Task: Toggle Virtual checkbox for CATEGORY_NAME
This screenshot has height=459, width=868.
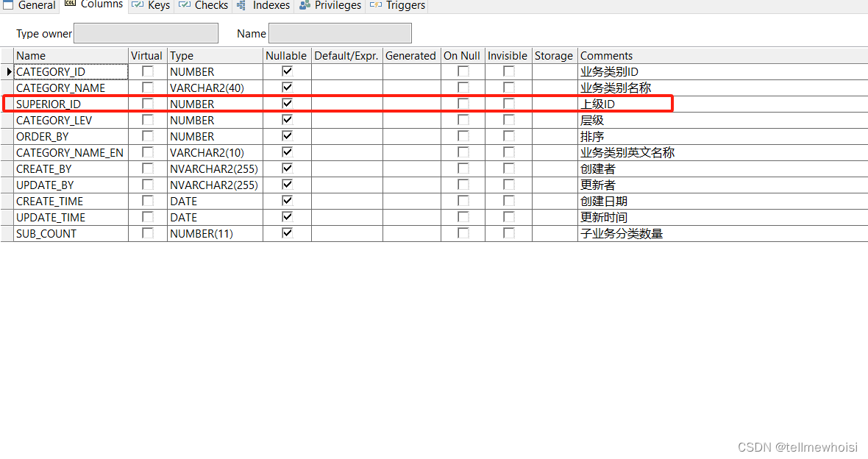Action: [x=147, y=88]
